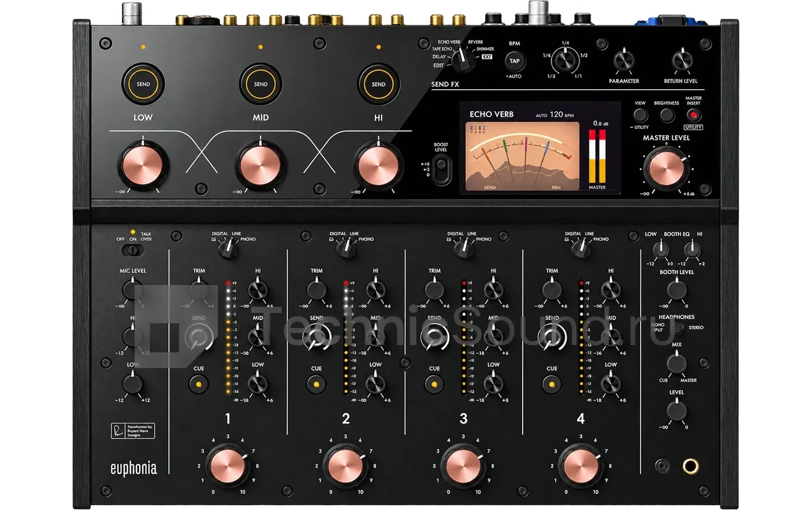Click channel 1 DIGITAL/LINE/PHONO input selector
Viewport: 812px width, 510px height.
[228, 248]
